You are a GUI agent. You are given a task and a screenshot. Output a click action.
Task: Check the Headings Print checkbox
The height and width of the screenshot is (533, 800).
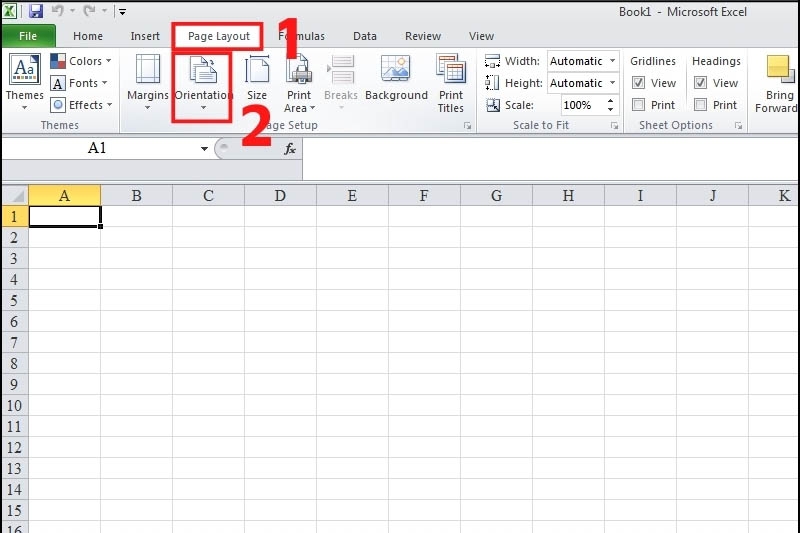[701, 105]
